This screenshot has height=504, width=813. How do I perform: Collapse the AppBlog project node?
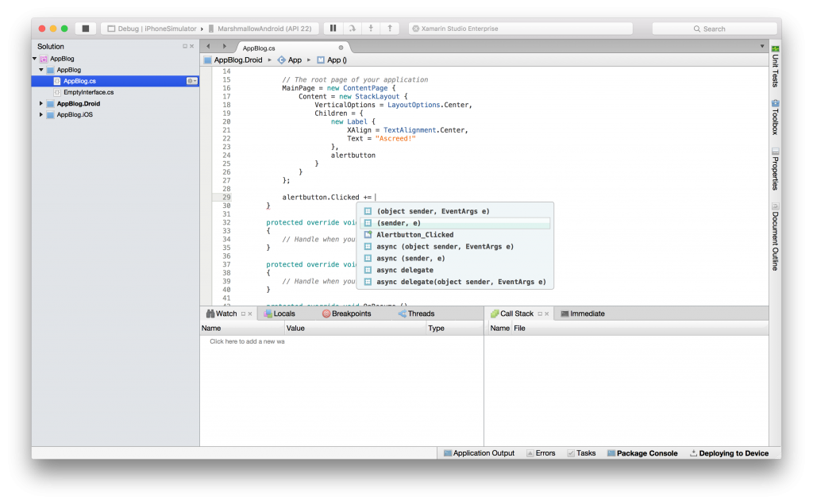[41, 70]
